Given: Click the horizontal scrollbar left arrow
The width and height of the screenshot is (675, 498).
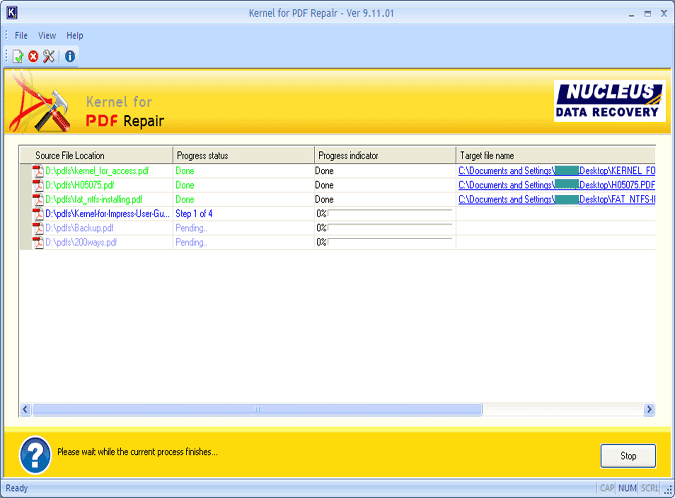Looking at the screenshot, I should click(25, 409).
